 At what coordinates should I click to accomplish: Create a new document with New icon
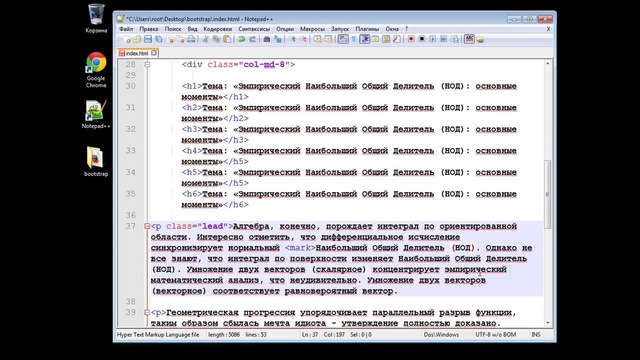click(127, 39)
